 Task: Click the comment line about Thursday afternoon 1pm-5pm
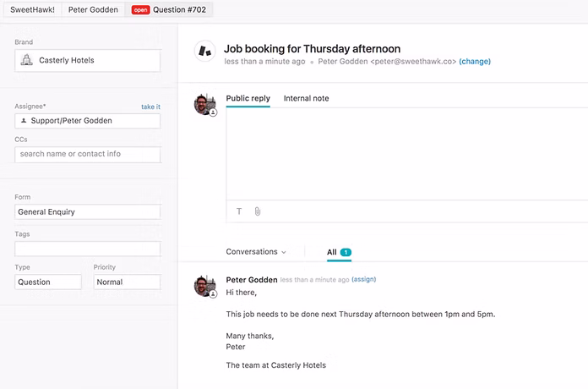(361, 315)
